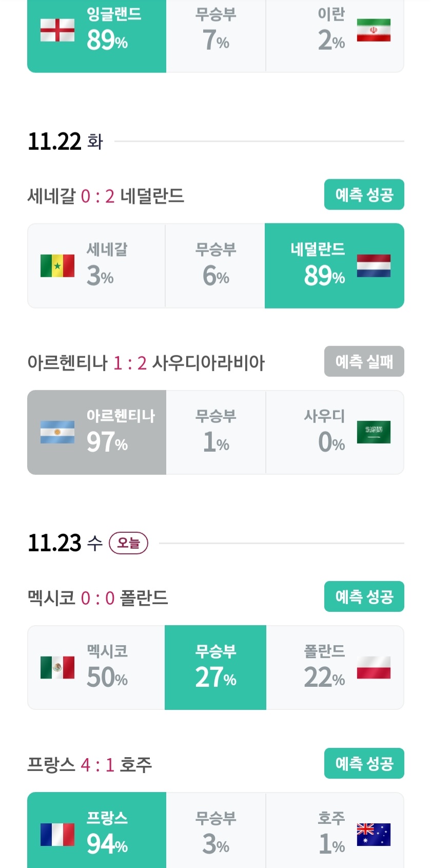Tap the Poland flag icon
Viewport: 431px width, 868px height.
click(x=374, y=667)
